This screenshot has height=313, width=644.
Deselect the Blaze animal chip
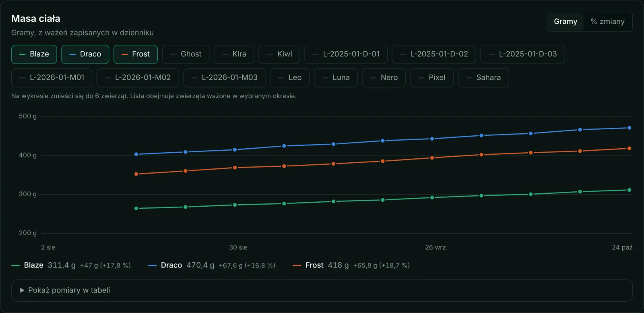34,54
